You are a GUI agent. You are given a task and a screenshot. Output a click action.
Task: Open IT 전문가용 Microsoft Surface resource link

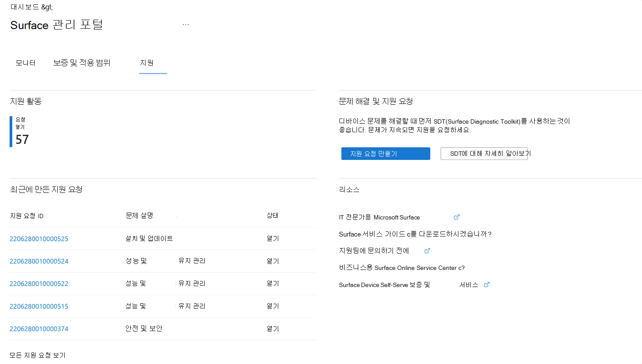[x=379, y=217]
